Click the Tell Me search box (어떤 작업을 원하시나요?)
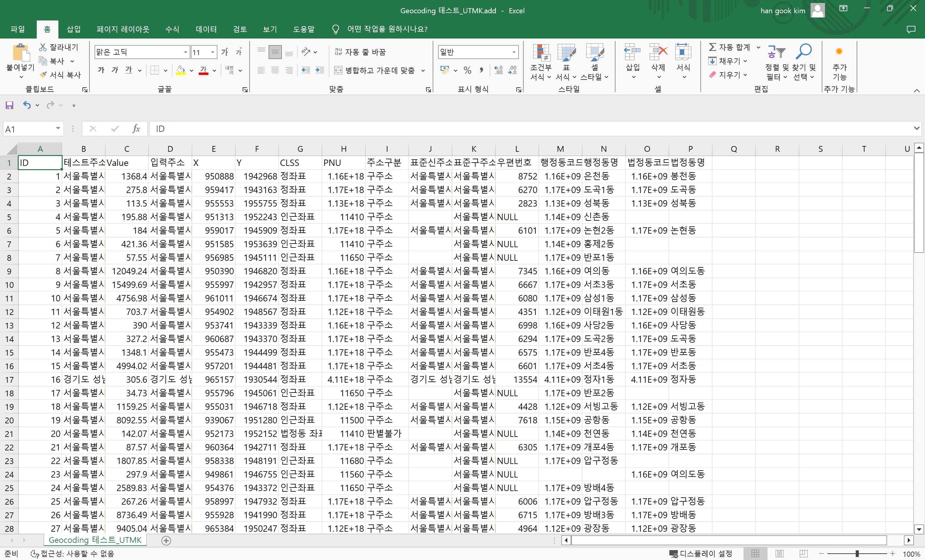The image size is (925, 560). 387,29
